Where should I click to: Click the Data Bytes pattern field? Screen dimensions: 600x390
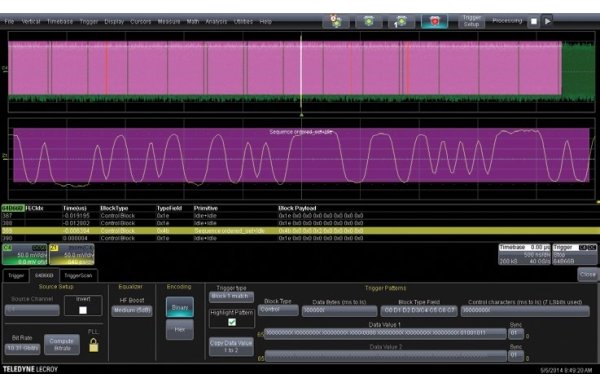(x=339, y=311)
